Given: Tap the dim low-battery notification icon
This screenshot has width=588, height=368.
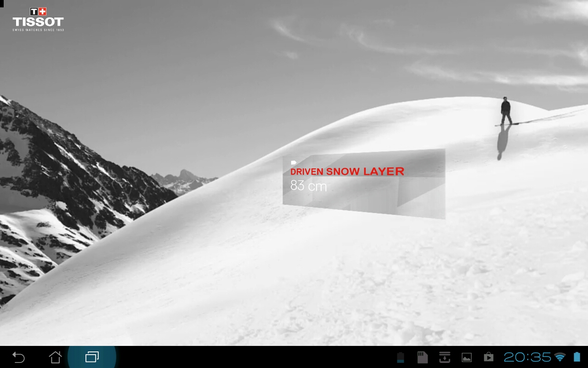Looking at the screenshot, I should click(x=401, y=357).
